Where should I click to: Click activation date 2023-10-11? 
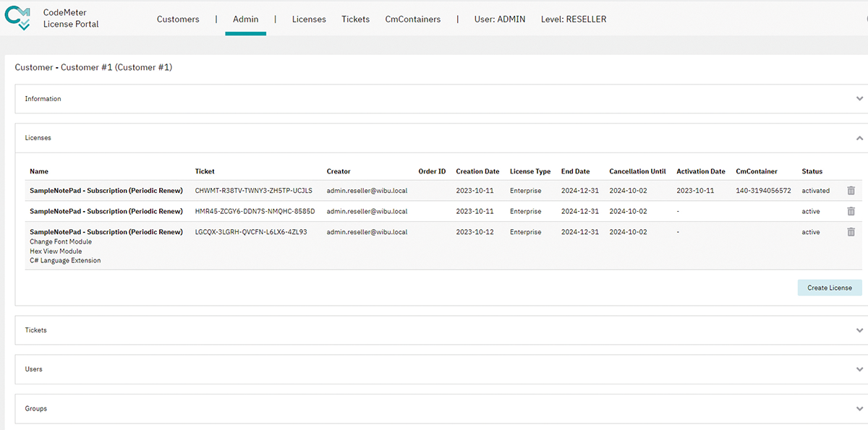coord(695,191)
